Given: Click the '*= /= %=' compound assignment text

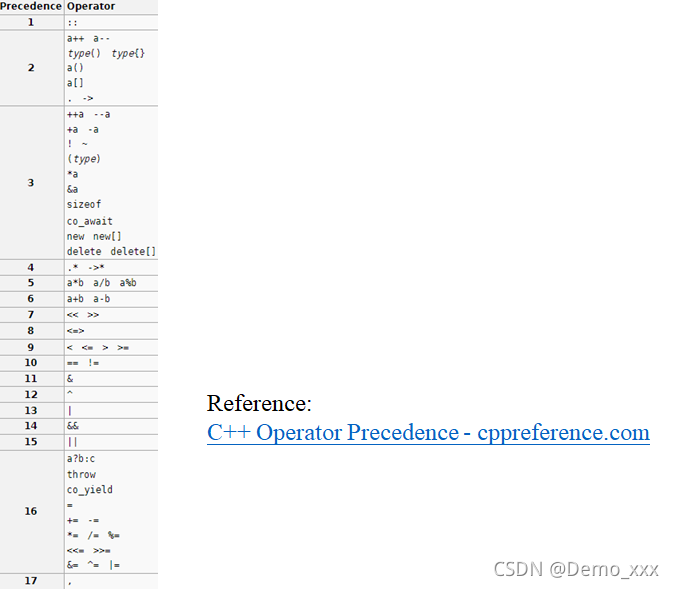Looking at the screenshot, I should point(93,536).
